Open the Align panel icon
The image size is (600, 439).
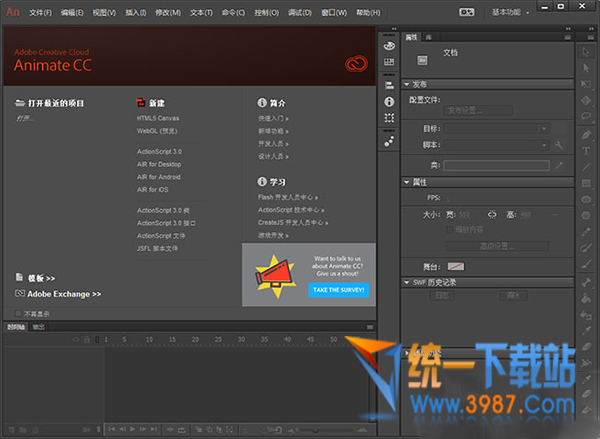pos(389,85)
